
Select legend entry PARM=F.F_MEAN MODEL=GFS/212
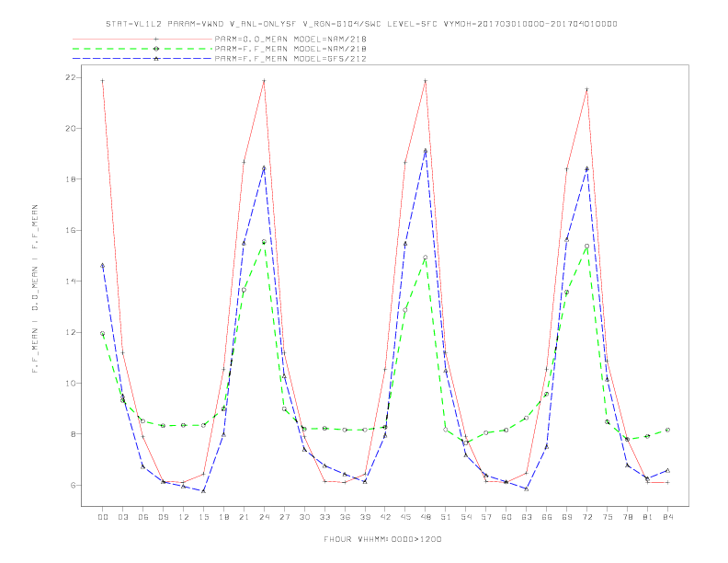pyautogui.click(x=290, y=59)
